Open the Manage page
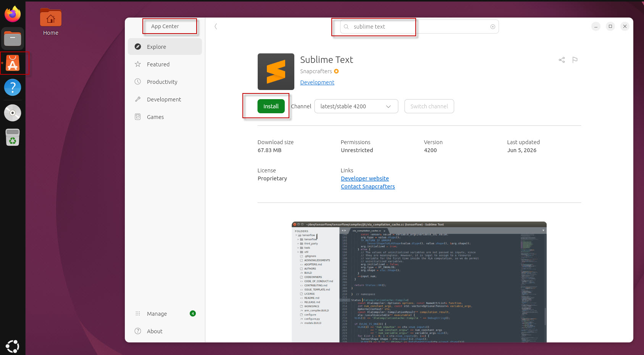Screen dimensions: 644x355 [x=165, y=313]
